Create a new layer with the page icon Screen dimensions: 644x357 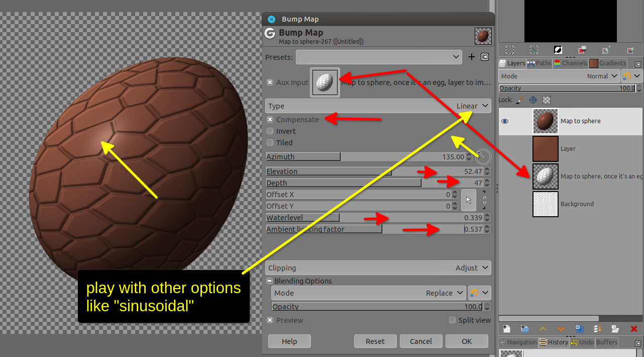click(507, 329)
